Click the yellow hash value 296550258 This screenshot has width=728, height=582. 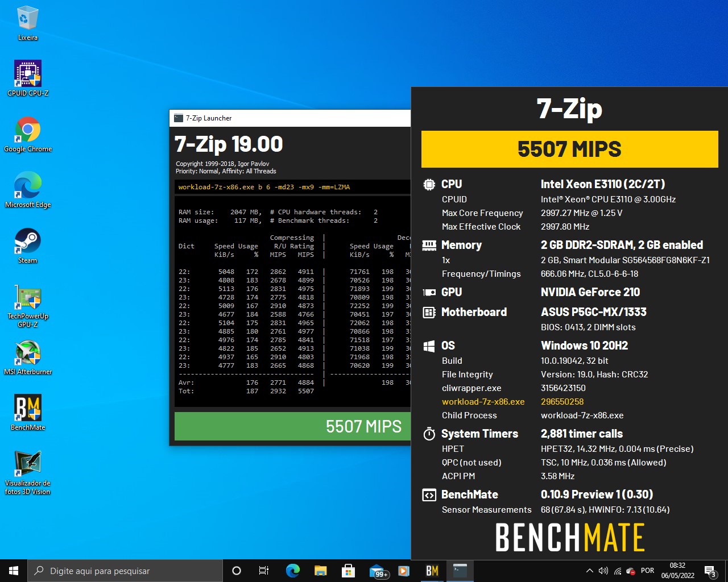562,402
